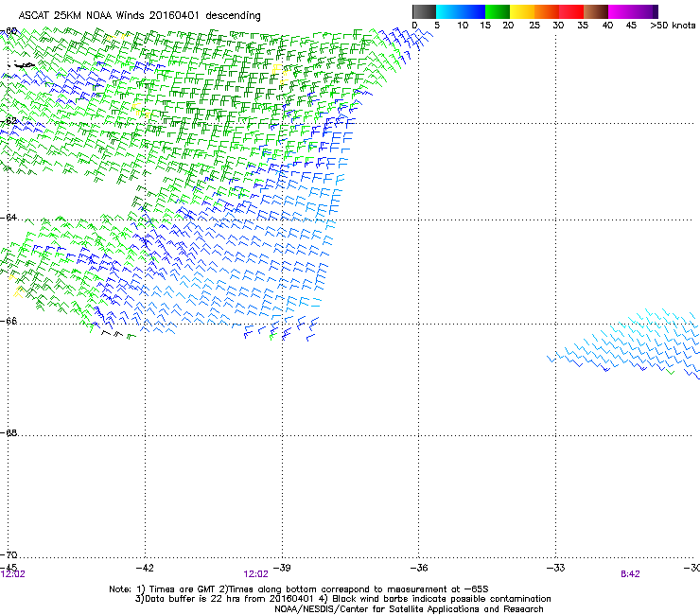700x615 pixels.
Task: Click the longitude label '-33'
Action: click(556, 568)
